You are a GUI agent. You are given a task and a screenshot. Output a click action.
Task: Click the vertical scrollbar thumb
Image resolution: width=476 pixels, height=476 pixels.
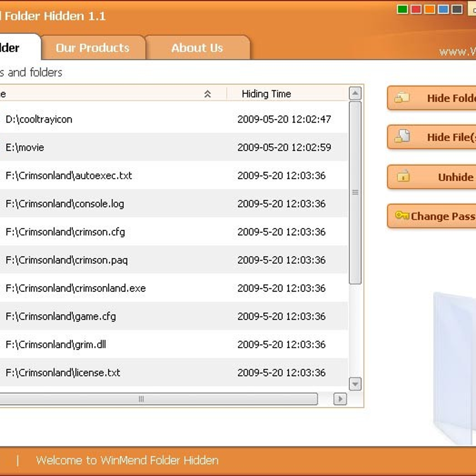[355, 192]
